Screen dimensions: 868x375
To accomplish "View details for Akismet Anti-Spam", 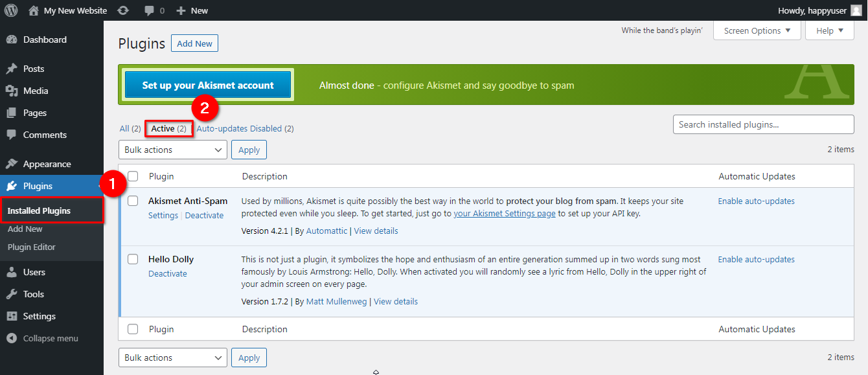I will (376, 231).
